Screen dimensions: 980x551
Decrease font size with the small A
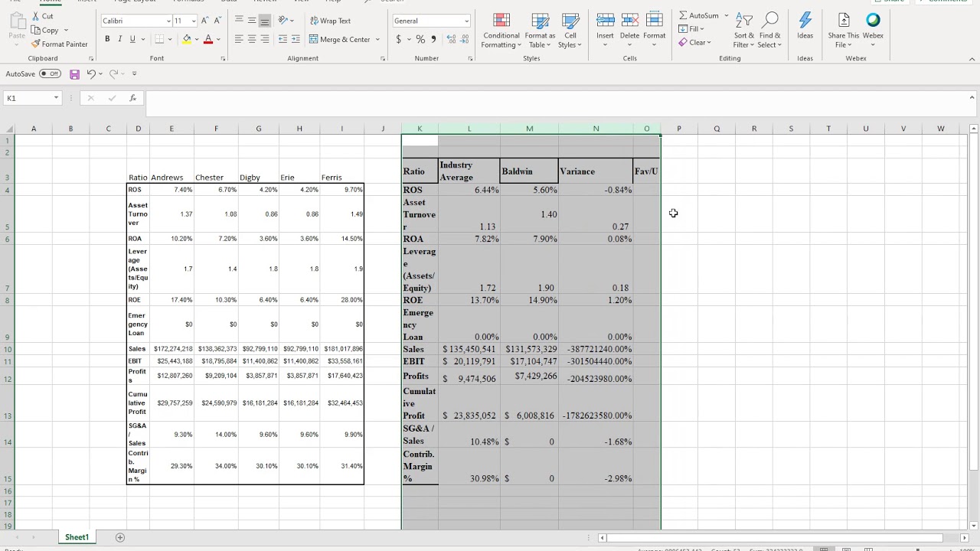218,21
